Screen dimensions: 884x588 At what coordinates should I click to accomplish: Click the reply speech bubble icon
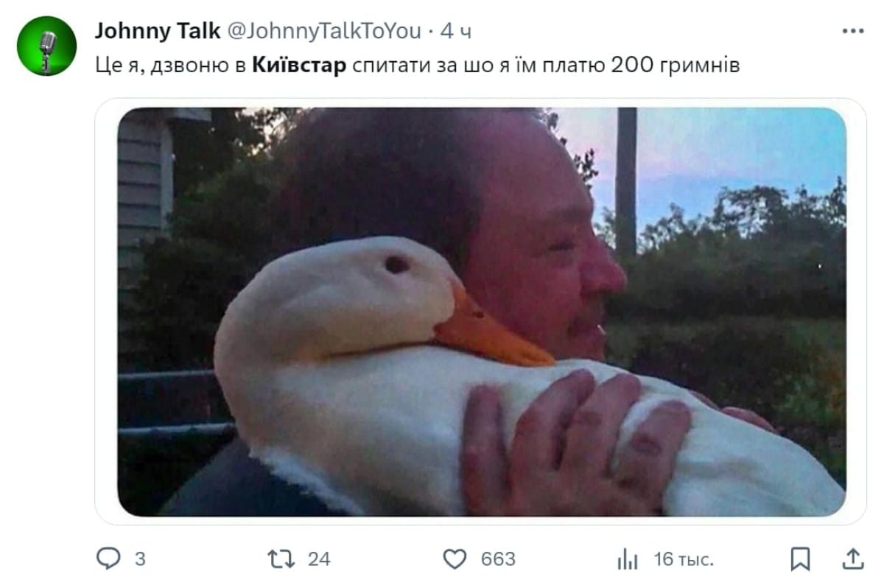coord(108,559)
